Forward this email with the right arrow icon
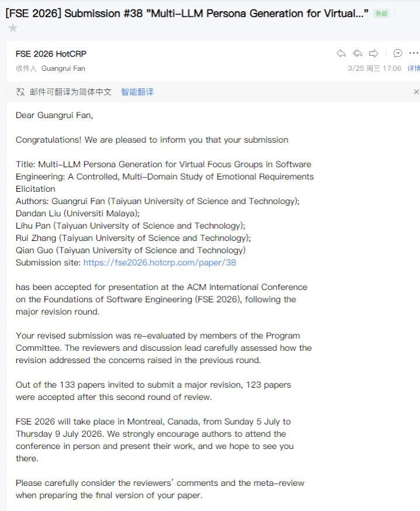420x511 pixels. [x=374, y=53]
